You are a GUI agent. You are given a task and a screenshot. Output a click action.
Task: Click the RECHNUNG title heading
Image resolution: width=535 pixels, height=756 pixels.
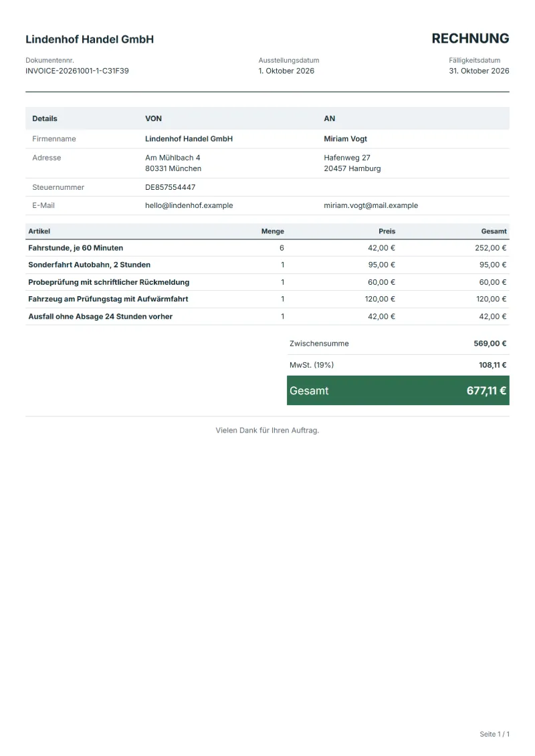coord(470,39)
